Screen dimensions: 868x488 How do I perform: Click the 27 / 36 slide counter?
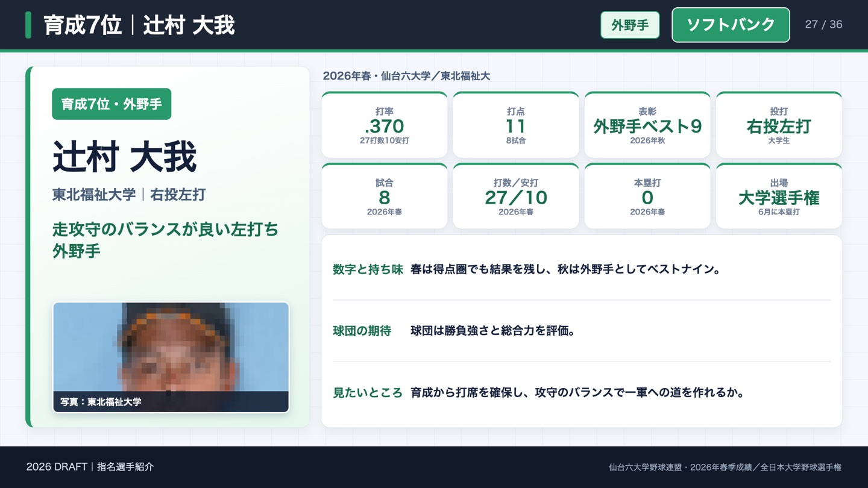[x=823, y=25]
